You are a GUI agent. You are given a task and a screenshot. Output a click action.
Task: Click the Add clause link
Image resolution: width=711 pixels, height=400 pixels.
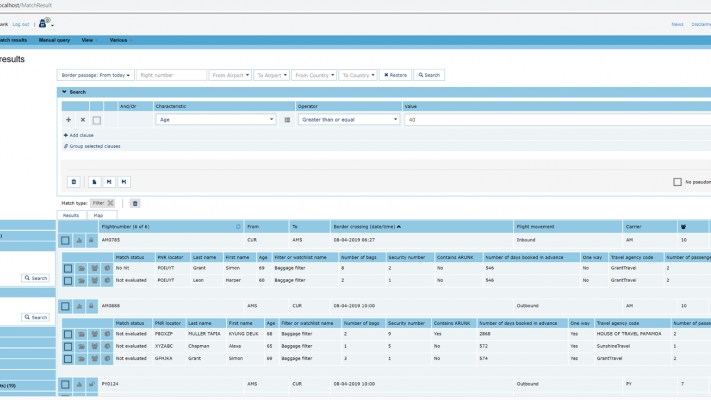80,134
